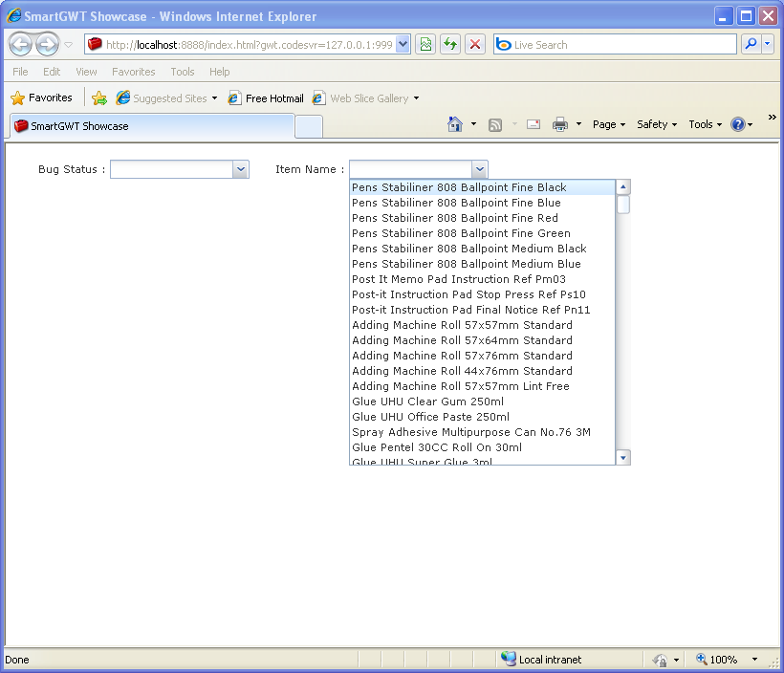
Task: Select Glue UHU Clear Gum 250ml
Action: tap(482, 402)
